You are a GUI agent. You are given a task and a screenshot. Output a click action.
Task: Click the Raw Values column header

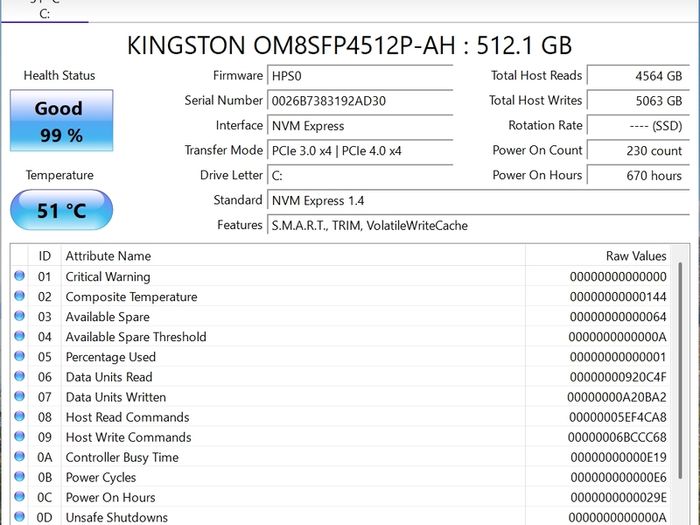[597, 256]
